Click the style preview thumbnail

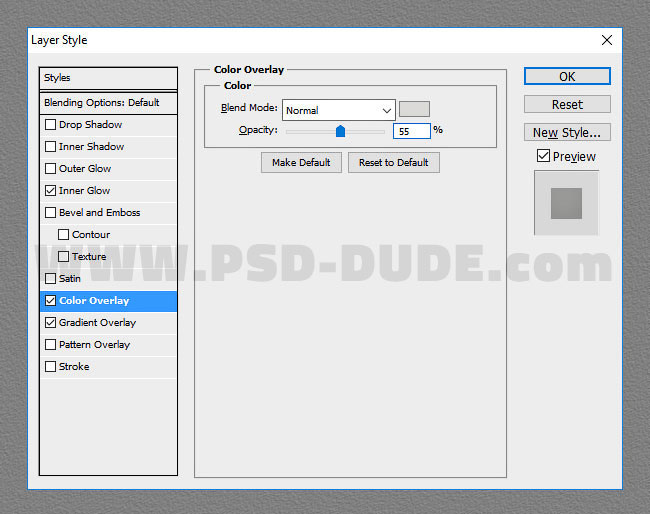[x=566, y=203]
